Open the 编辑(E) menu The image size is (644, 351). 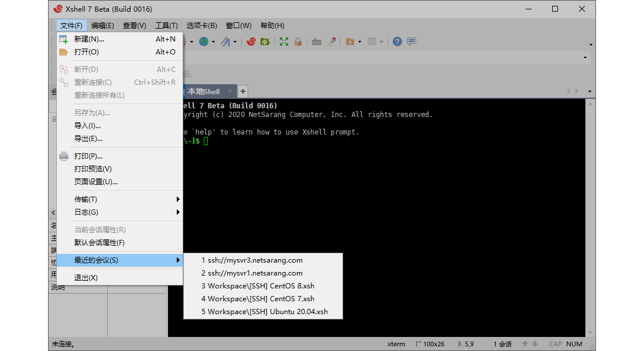102,26
